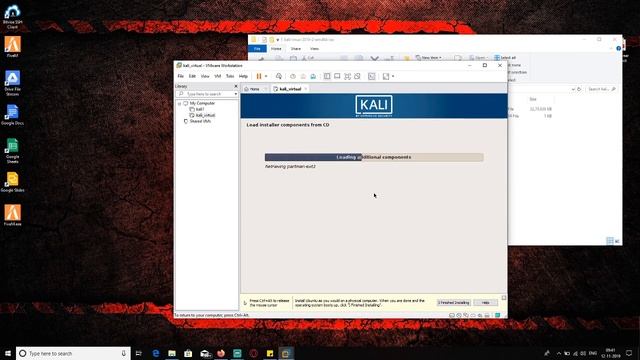Switch Explorer to details view icon

[x=610, y=241]
